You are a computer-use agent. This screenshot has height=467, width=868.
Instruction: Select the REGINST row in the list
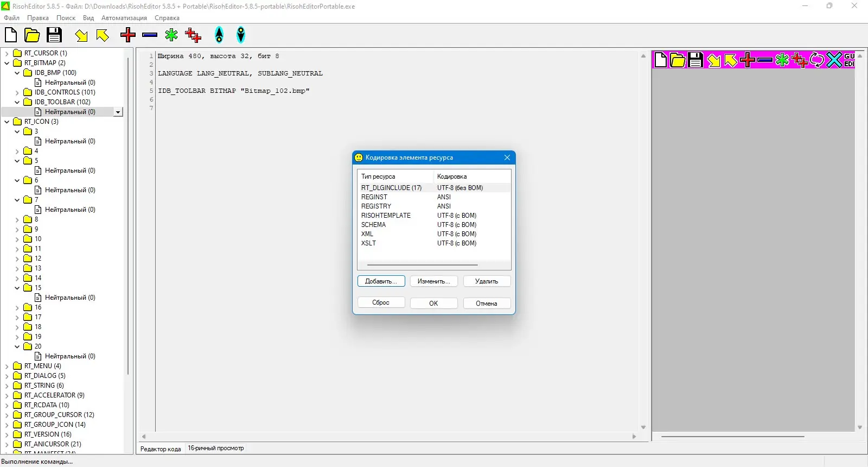[434, 197]
